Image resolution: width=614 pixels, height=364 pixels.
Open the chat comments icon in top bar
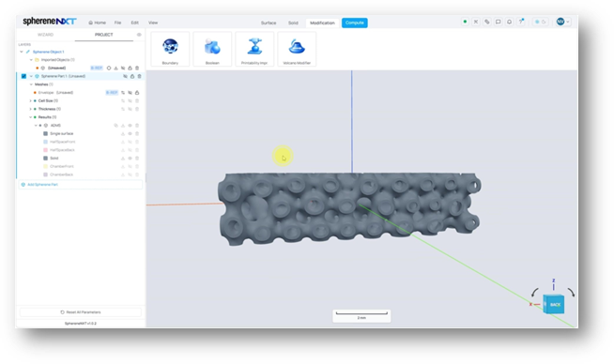pos(499,22)
